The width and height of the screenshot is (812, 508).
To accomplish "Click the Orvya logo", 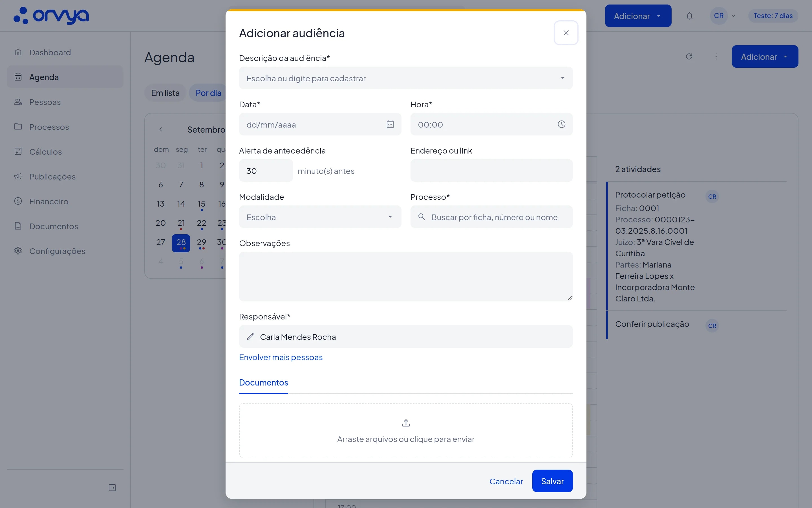I will coord(51,16).
